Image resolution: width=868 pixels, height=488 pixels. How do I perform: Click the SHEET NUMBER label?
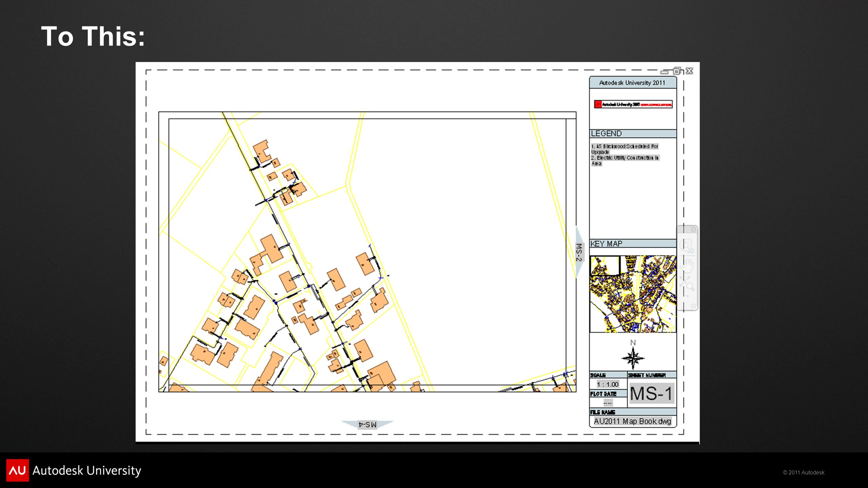[647, 375]
